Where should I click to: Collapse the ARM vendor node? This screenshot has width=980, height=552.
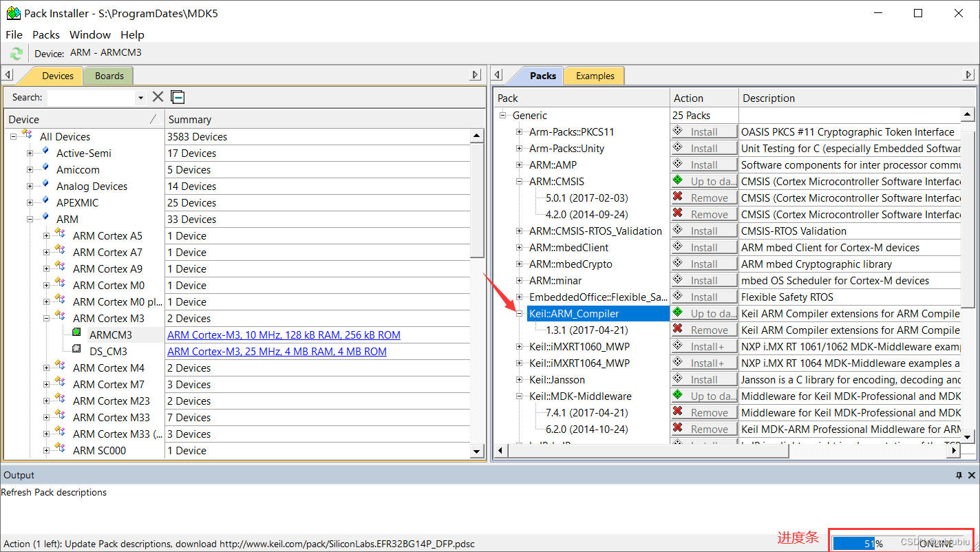[30, 219]
